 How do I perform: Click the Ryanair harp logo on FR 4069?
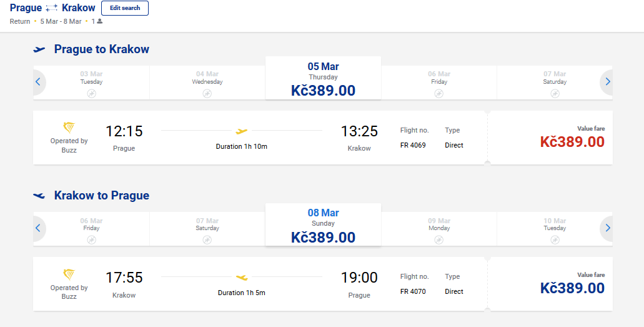coord(69,128)
